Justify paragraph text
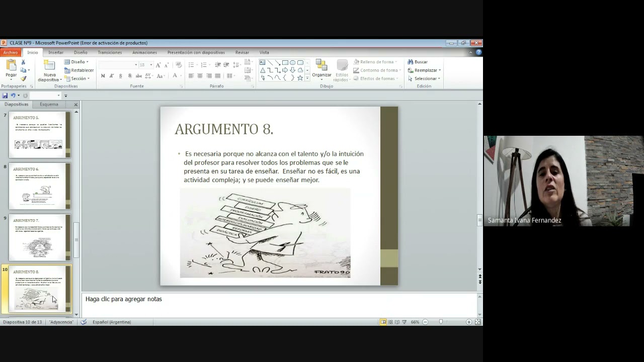 click(x=218, y=76)
